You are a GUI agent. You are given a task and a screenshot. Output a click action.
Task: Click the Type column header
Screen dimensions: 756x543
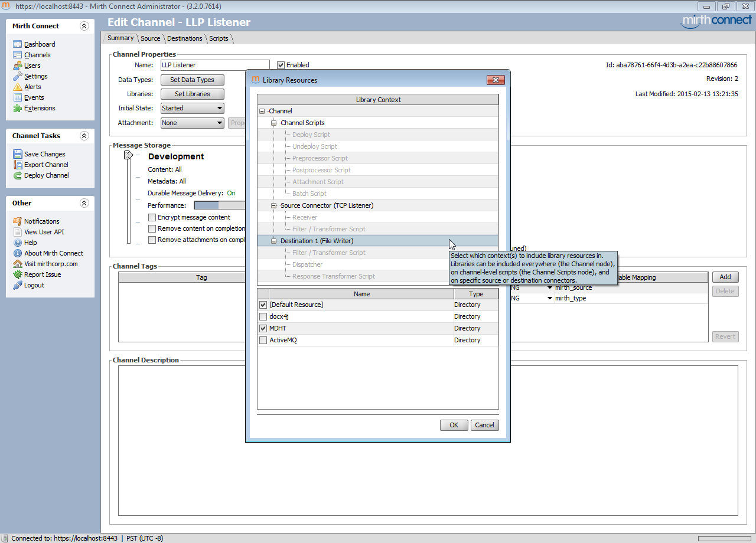click(476, 294)
